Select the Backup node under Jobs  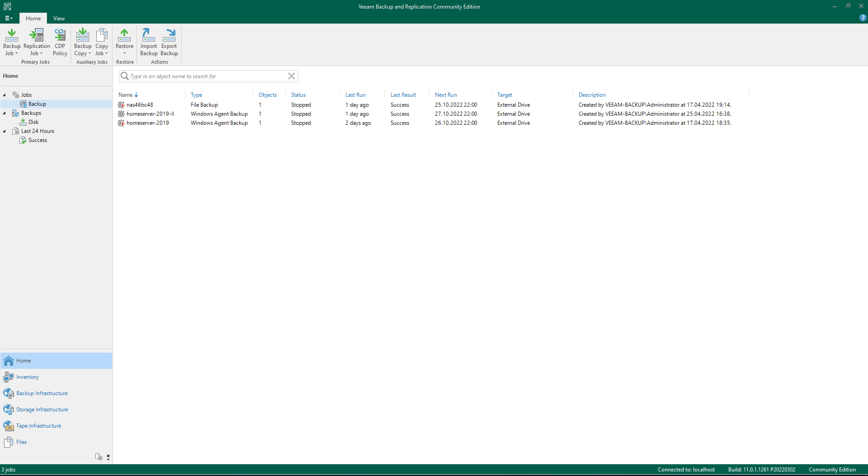coord(37,104)
